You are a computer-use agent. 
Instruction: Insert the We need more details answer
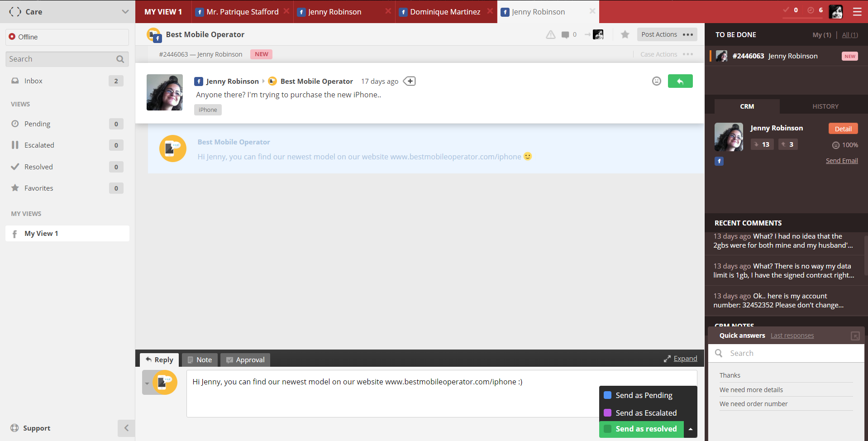tap(786, 390)
